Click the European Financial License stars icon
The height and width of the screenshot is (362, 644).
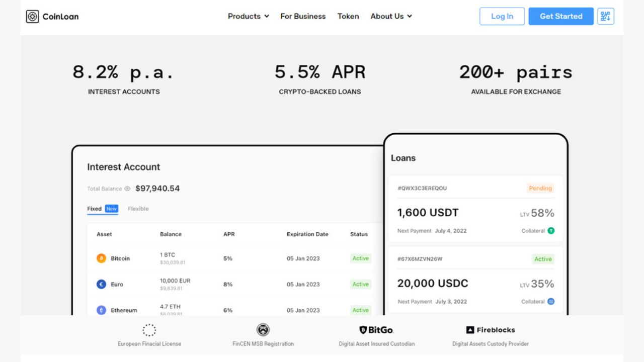tap(149, 330)
